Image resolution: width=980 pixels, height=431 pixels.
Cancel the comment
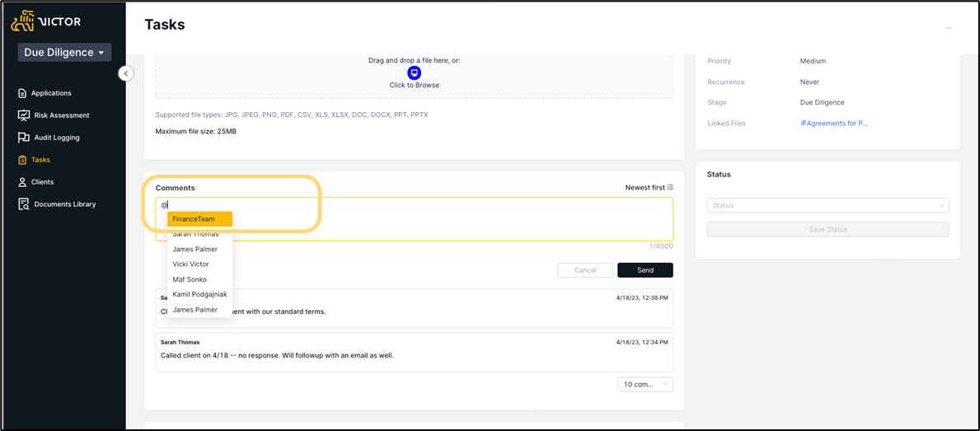585,269
